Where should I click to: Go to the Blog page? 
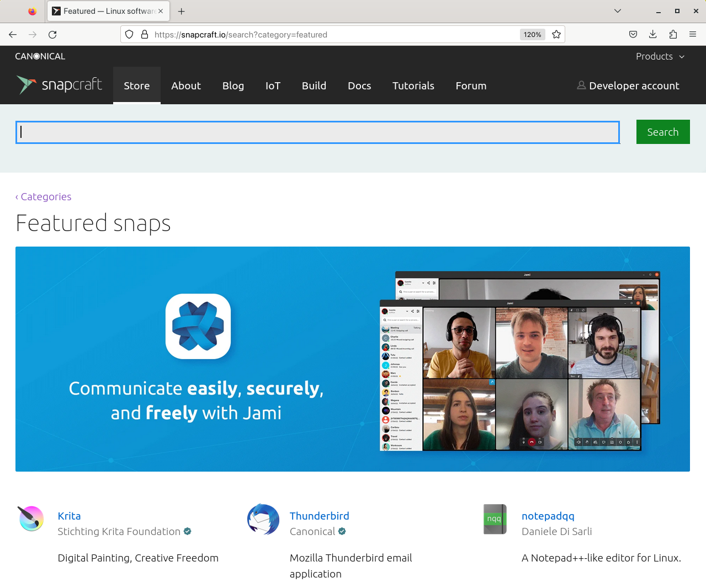(233, 85)
